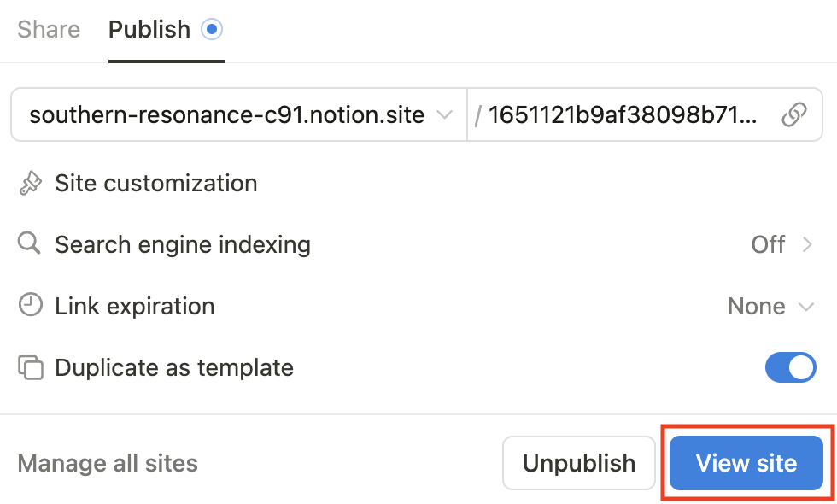Click the blue published status indicator dot
The height and width of the screenshot is (504, 837).
(x=211, y=30)
